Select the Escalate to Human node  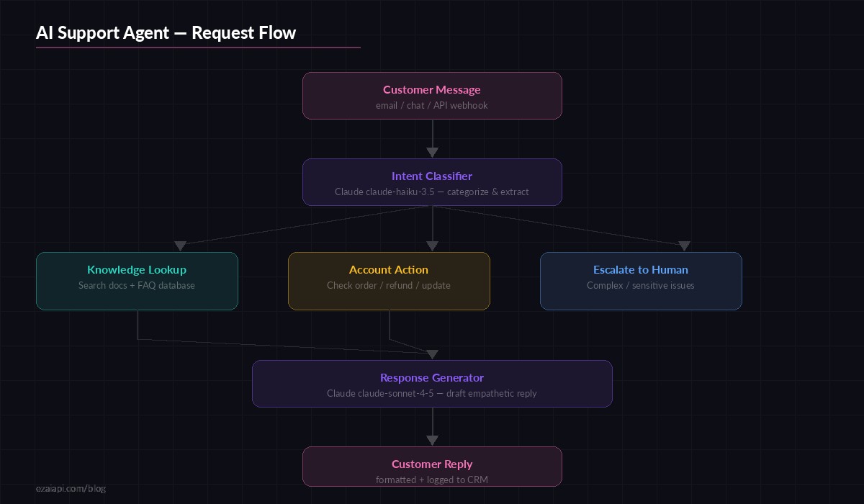tap(641, 281)
